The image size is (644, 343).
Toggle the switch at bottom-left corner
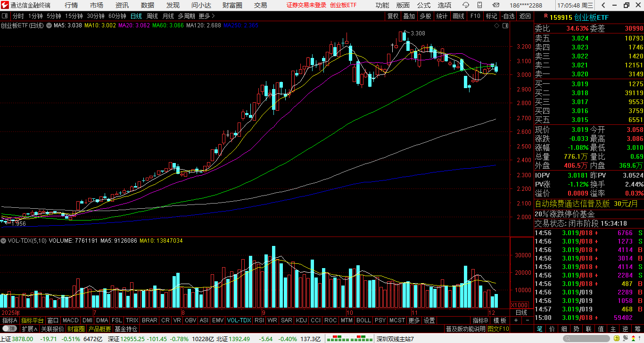pyautogui.click(x=9, y=328)
